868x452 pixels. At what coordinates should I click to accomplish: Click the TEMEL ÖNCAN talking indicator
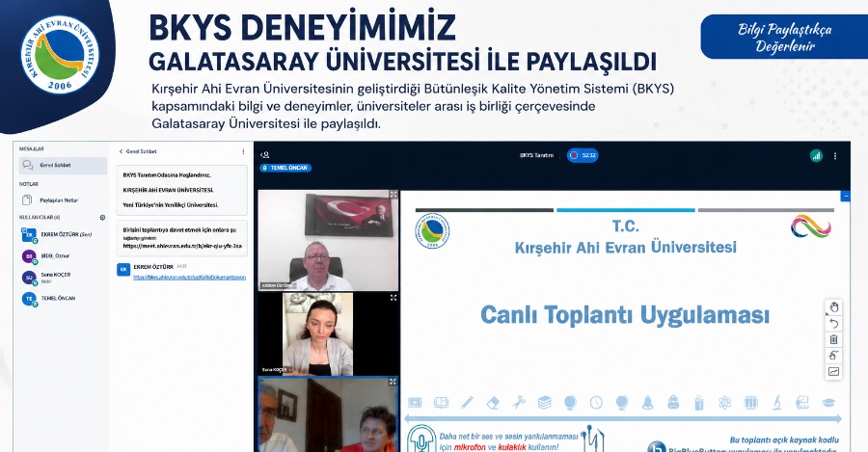[x=285, y=168]
